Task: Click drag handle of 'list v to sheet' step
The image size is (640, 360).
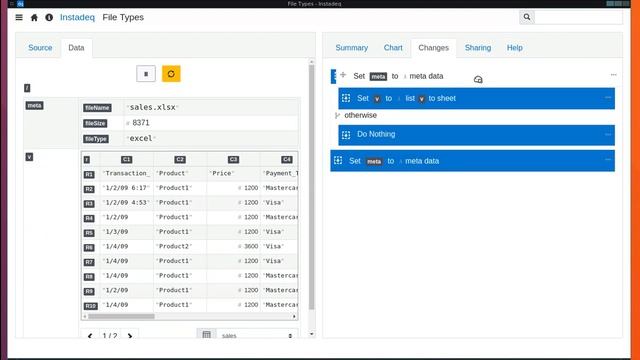Action: pos(346,98)
